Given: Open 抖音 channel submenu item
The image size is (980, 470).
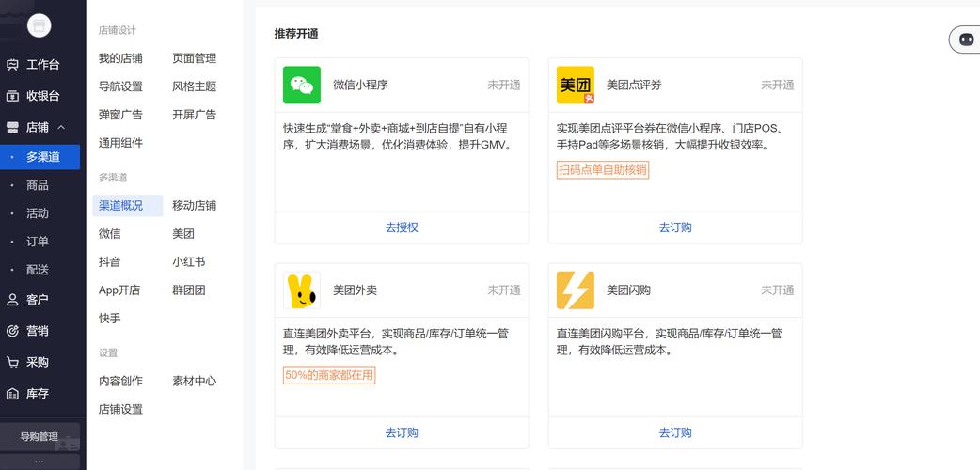Looking at the screenshot, I should pos(109,262).
